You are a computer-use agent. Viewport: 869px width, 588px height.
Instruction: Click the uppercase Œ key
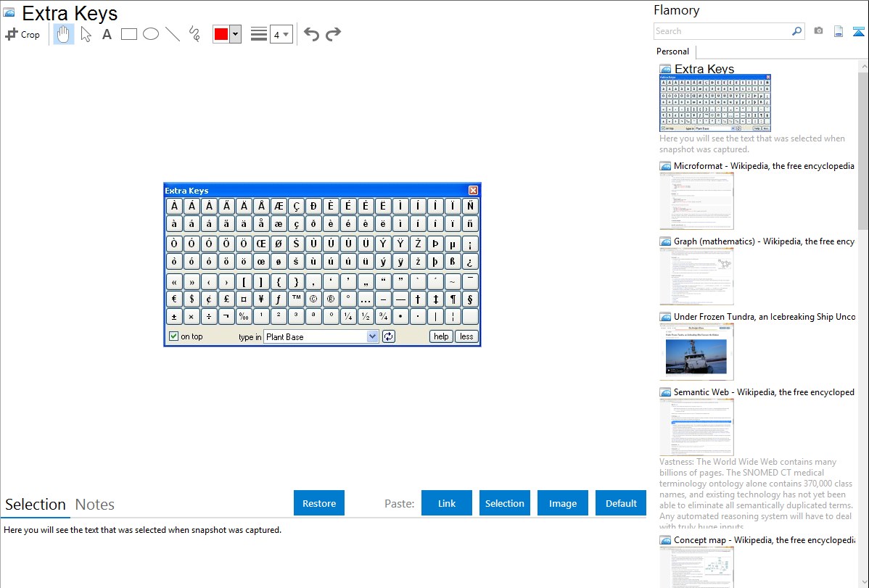coord(261,244)
